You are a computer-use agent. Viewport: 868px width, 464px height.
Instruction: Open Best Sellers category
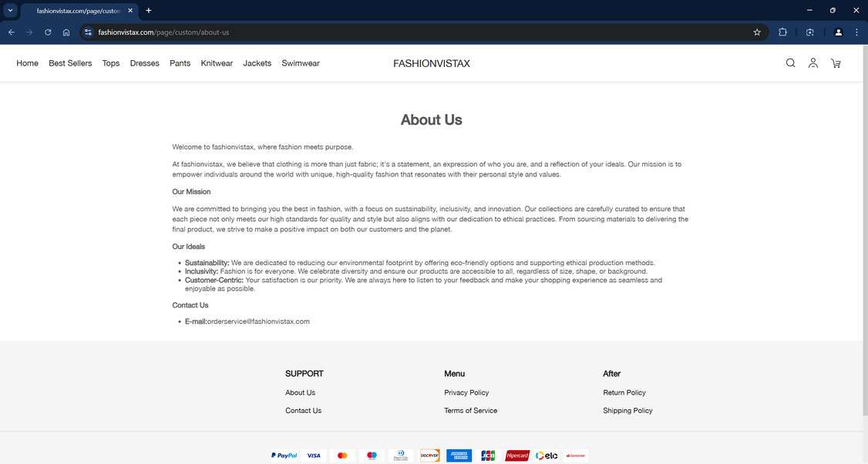70,63
